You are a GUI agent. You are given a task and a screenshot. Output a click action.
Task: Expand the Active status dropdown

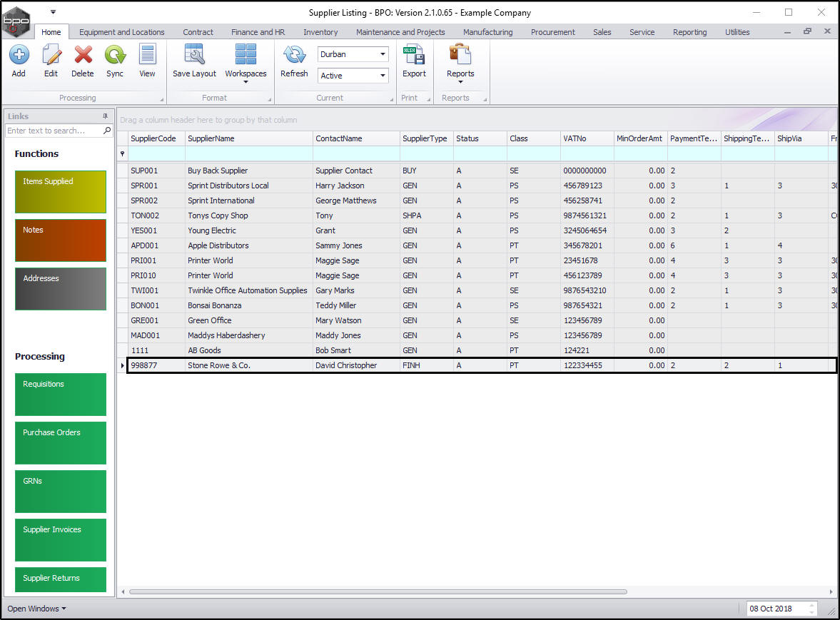click(383, 76)
